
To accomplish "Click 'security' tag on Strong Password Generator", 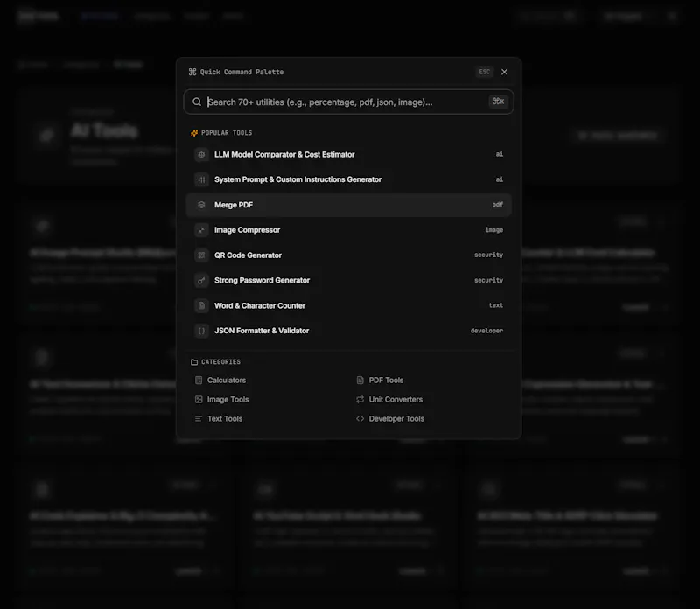I will 488,280.
